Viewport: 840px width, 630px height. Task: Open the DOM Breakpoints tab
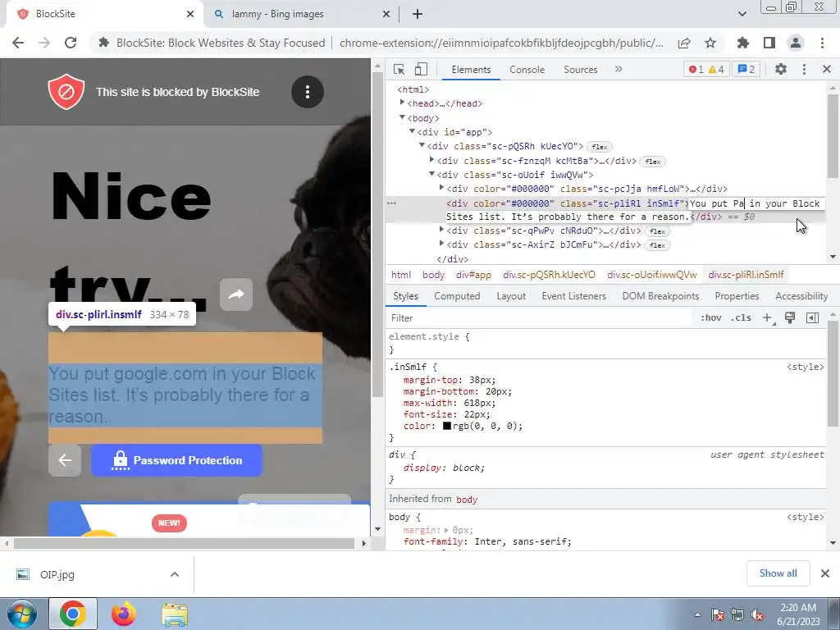[x=660, y=296]
